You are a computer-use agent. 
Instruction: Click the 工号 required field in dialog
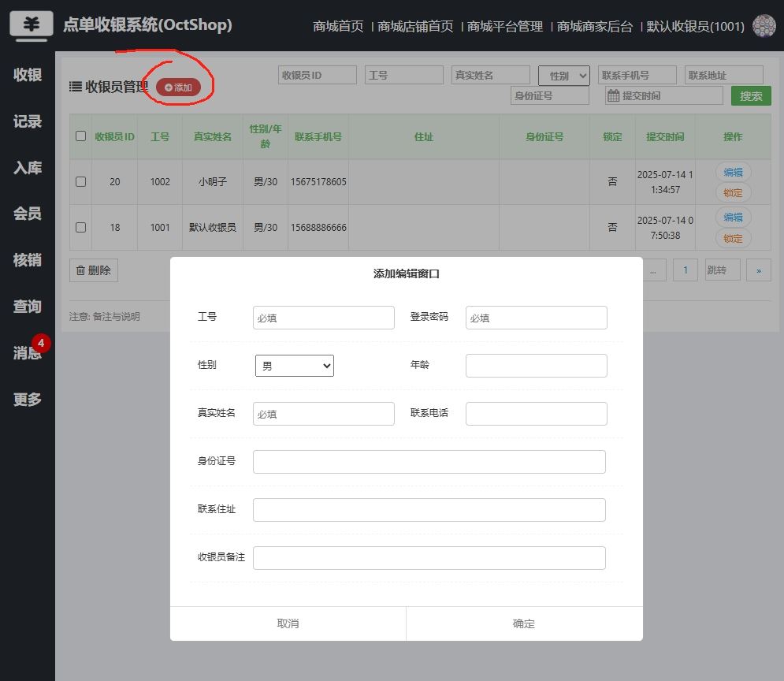tap(324, 318)
